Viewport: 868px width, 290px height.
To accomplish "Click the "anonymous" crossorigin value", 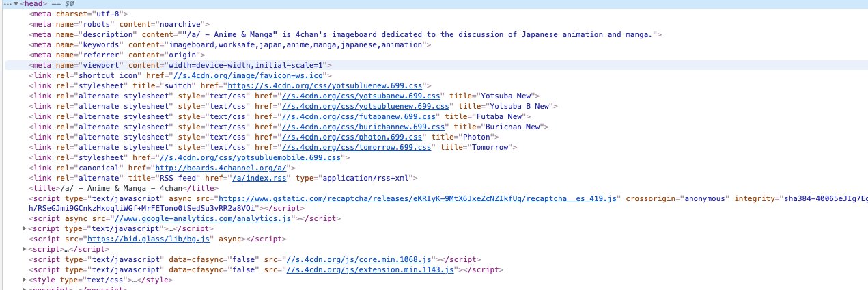I will (704, 198).
